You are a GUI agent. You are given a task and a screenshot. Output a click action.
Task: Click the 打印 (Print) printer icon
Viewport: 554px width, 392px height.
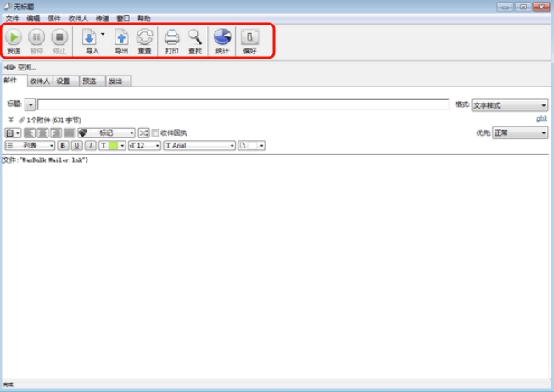tap(172, 36)
